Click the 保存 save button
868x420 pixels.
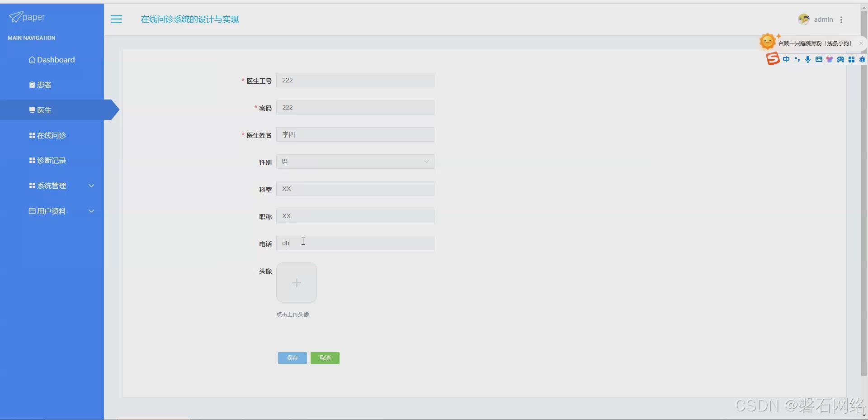(292, 358)
